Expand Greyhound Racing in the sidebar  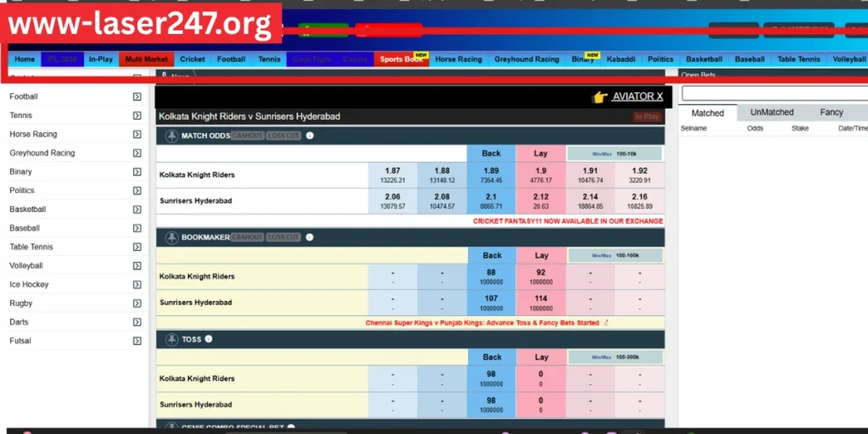137,153
